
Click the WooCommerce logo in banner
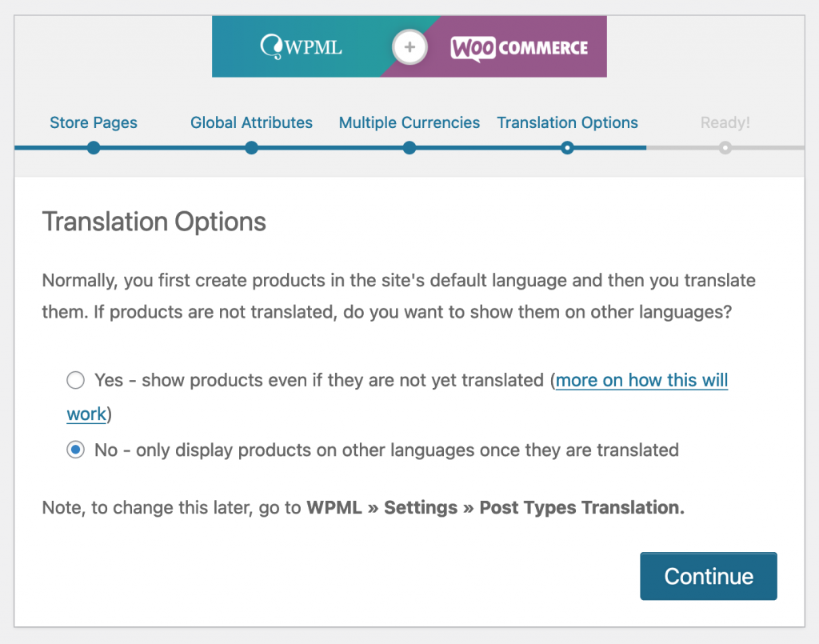(x=519, y=48)
